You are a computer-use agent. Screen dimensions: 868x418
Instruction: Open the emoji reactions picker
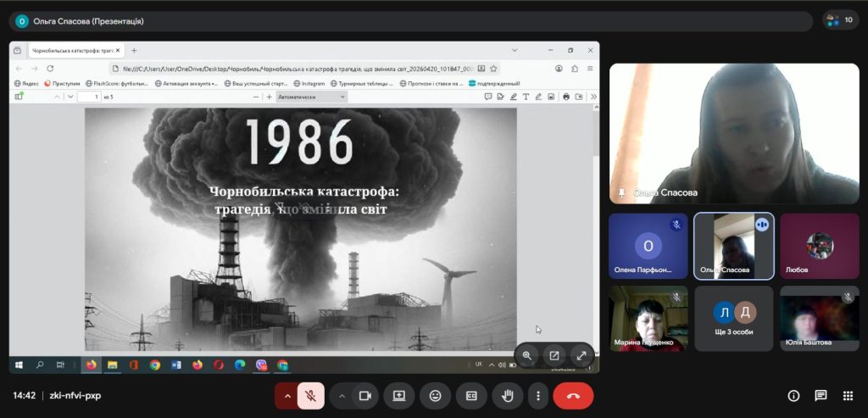(435, 396)
